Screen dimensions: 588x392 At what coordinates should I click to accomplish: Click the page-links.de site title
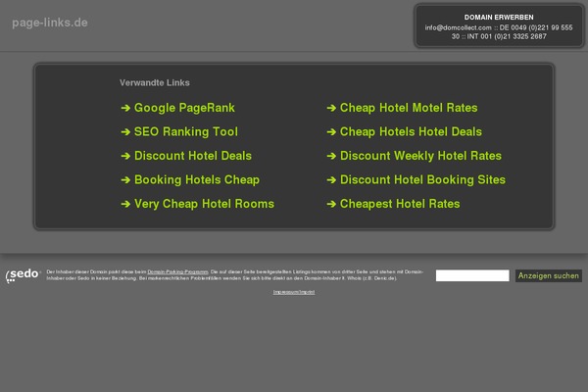point(50,23)
